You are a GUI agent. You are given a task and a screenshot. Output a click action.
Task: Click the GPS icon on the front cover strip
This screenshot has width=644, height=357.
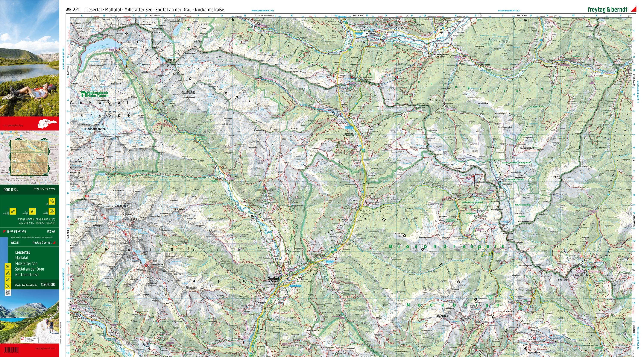click(8, 286)
